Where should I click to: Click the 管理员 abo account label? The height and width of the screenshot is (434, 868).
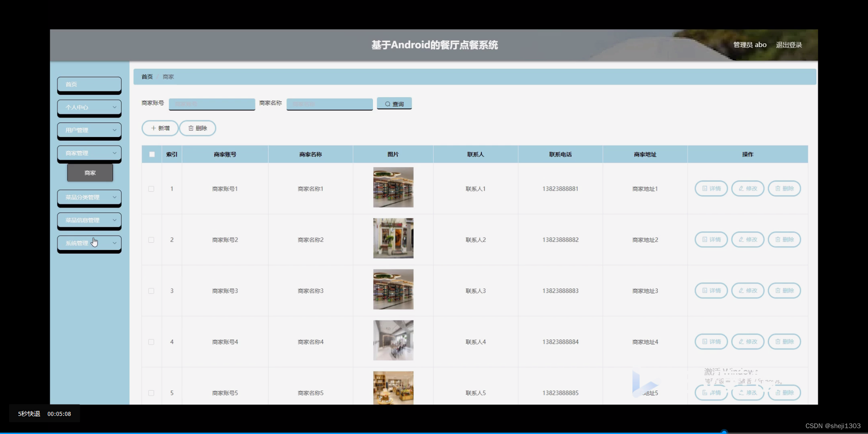click(x=750, y=45)
